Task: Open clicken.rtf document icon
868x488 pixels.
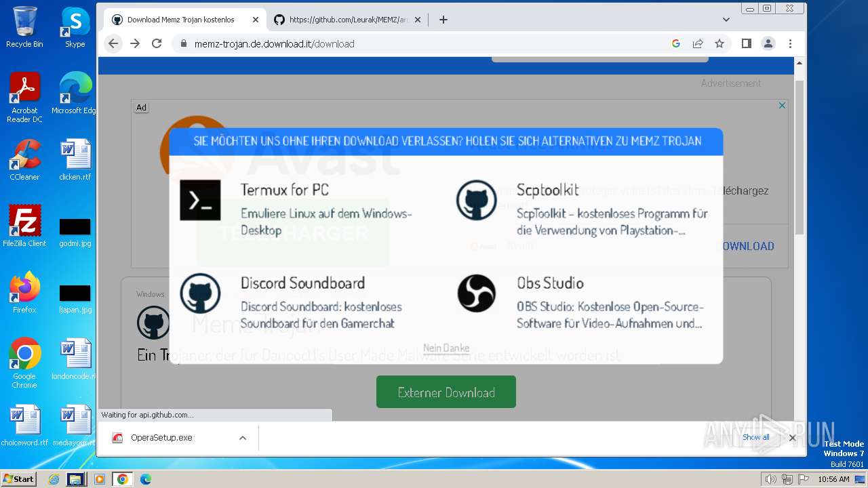Action: 75,160
